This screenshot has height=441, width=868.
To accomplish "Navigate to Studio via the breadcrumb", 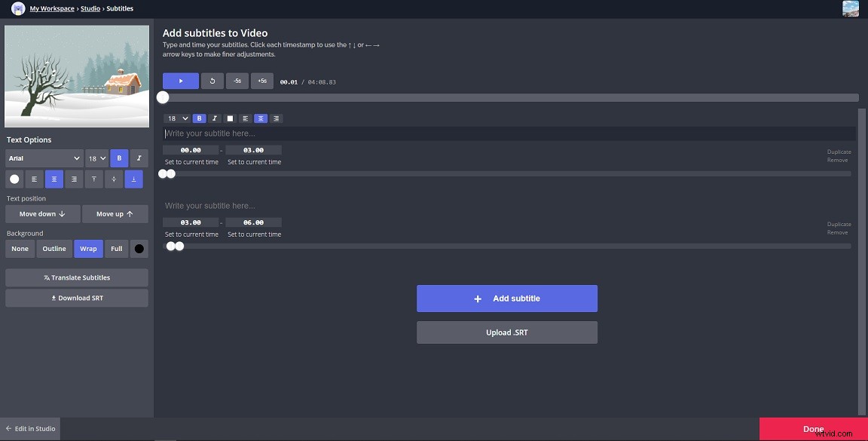I will click(90, 8).
